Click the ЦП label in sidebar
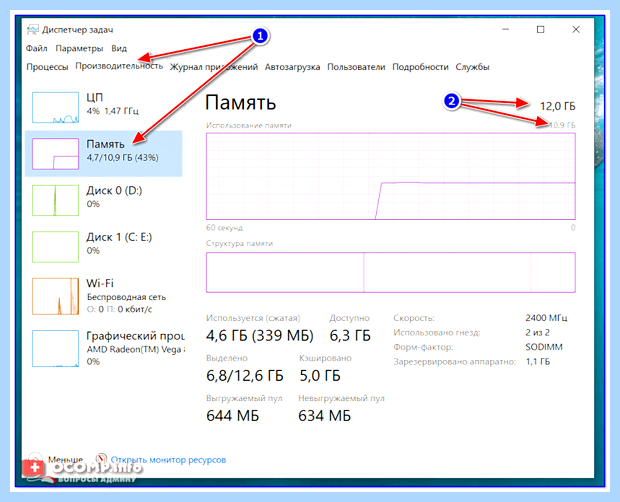 pyautogui.click(x=95, y=97)
